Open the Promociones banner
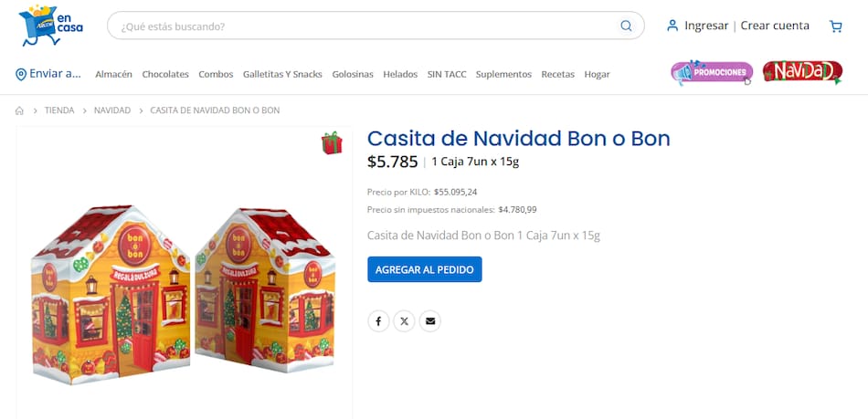The width and height of the screenshot is (868, 419). tap(712, 72)
